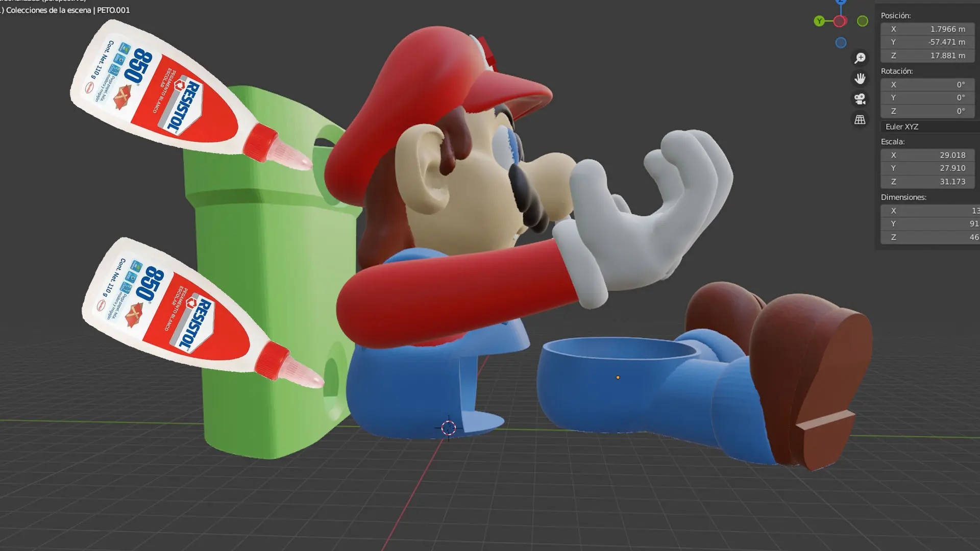The width and height of the screenshot is (980, 551).
Task: Click the pan hand viewport icon
Action: [860, 79]
